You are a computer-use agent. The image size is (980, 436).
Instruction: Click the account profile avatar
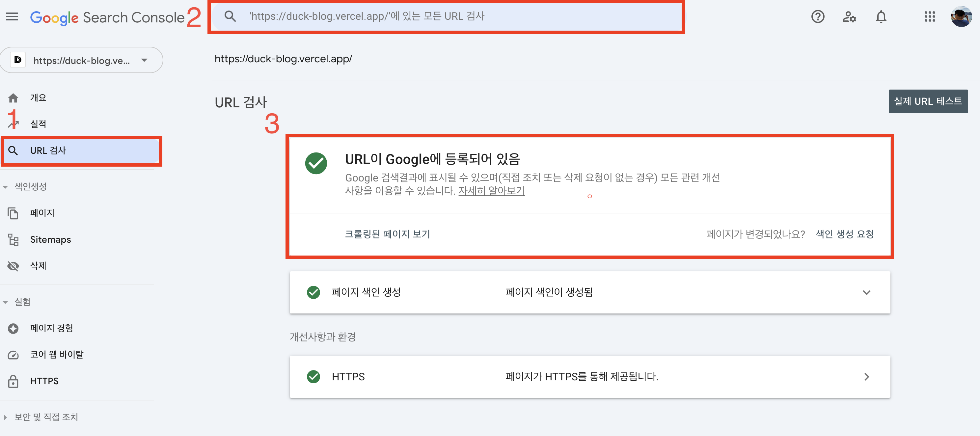(961, 17)
